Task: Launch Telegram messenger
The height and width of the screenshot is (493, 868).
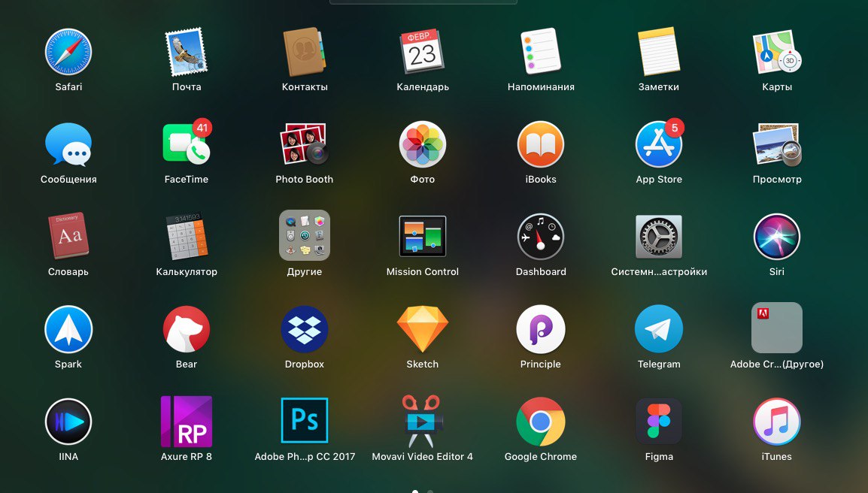Action: pyautogui.click(x=659, y=329)
